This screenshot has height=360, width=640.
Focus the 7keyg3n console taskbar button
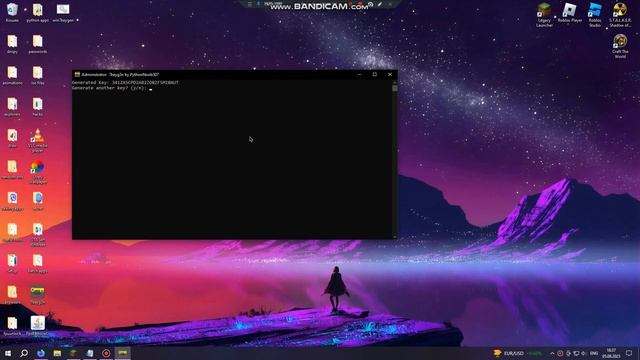point(122,353)
